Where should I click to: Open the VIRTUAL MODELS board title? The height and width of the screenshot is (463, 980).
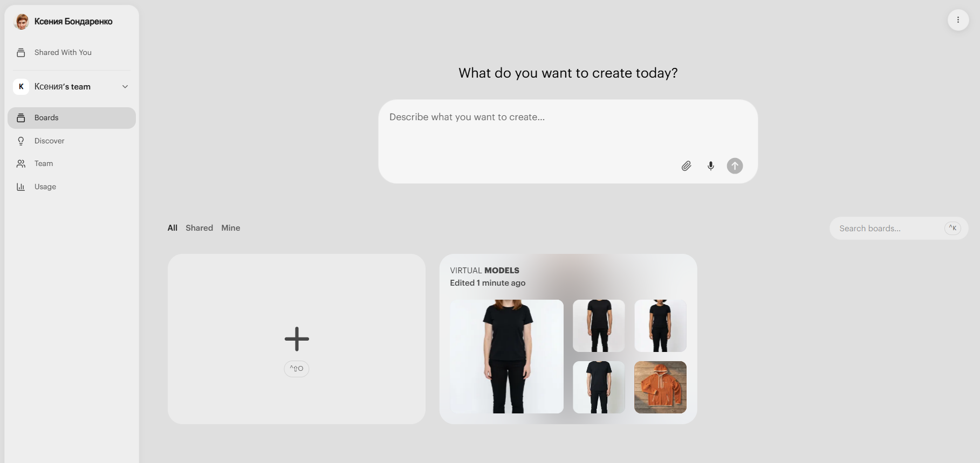point(485,271)
